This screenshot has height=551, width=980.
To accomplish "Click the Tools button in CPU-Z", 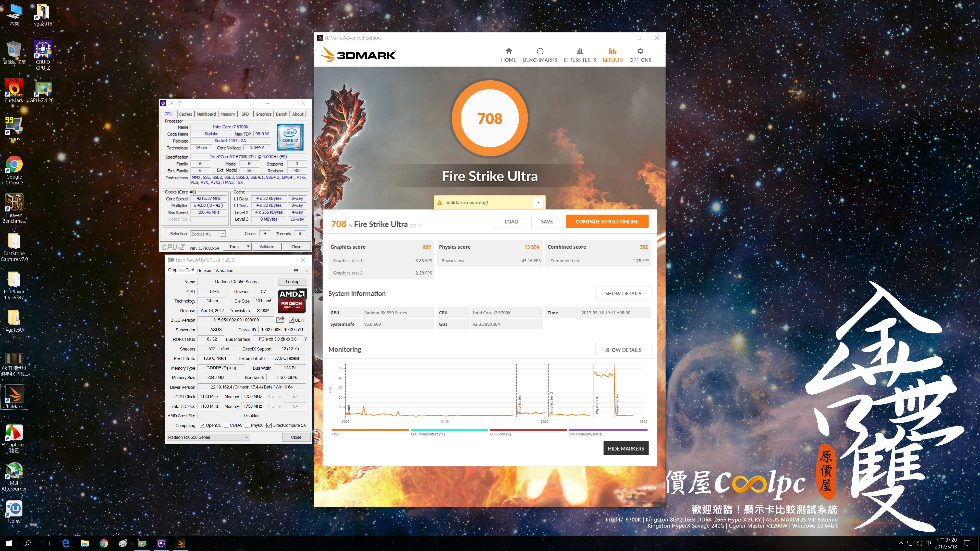I will click(x=234, y=246).
